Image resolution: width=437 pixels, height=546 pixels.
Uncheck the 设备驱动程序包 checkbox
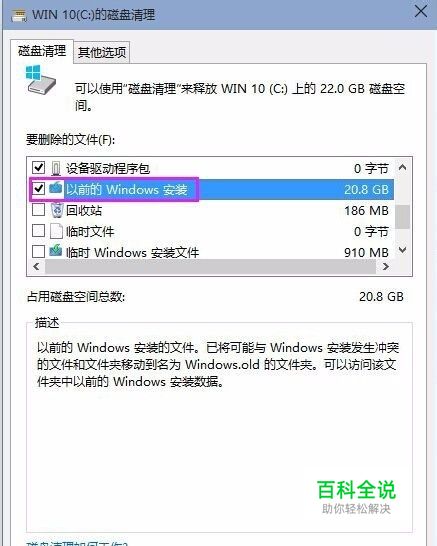pyautogui.click(x=38, y=168)
